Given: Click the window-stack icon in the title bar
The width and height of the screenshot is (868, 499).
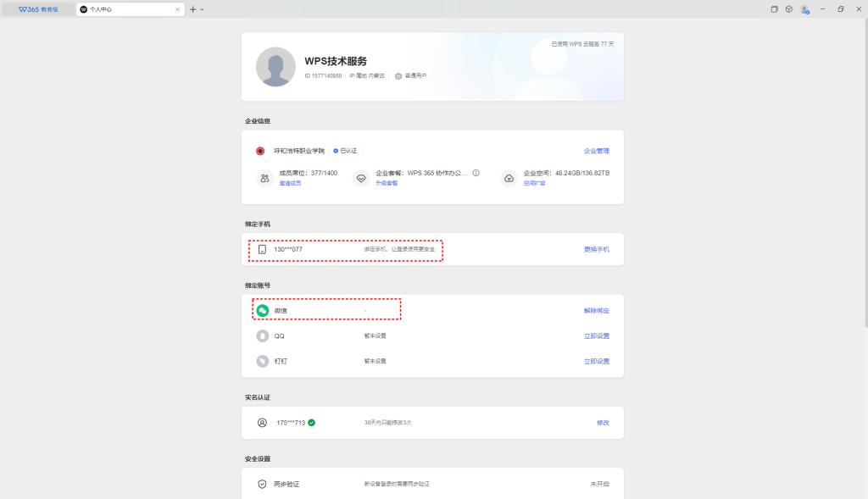Looking at the screenshot, I should point(774,9).
